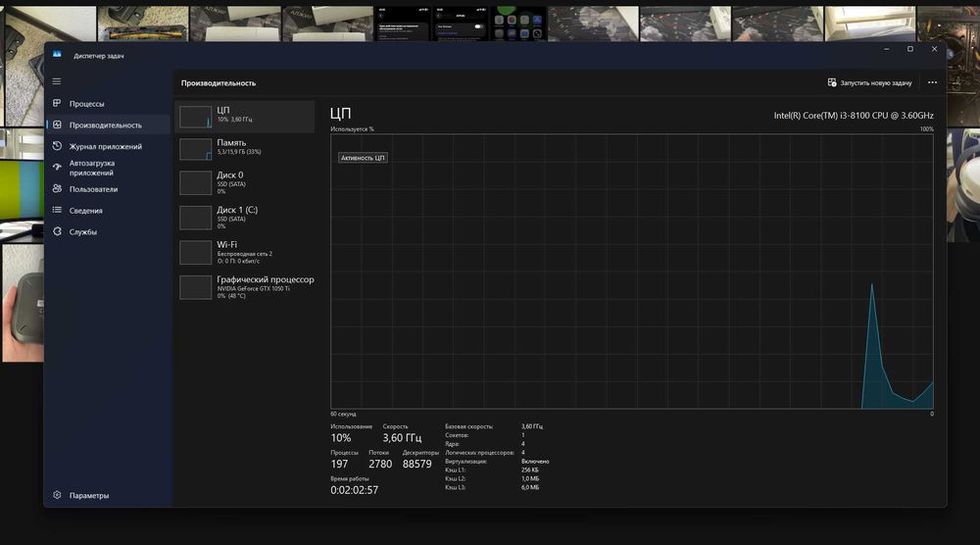Click inside the CPU utilization graph
The width and height of the screenshot is (980, 545).
(x=632, y=272)
